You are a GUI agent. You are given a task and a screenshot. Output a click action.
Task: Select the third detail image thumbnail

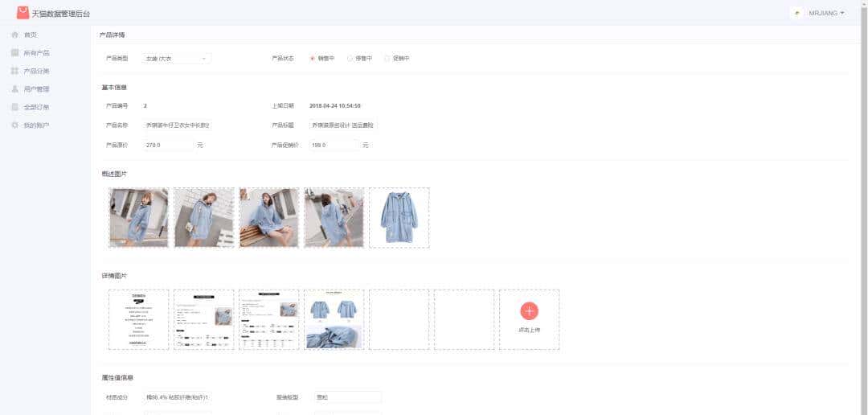269,320
